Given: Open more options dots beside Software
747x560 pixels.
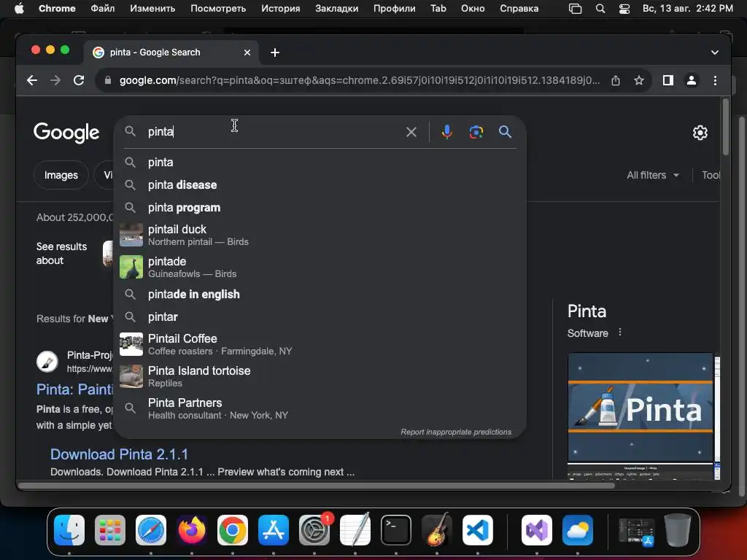Looking at the screenshot, I should click(619, 332).
